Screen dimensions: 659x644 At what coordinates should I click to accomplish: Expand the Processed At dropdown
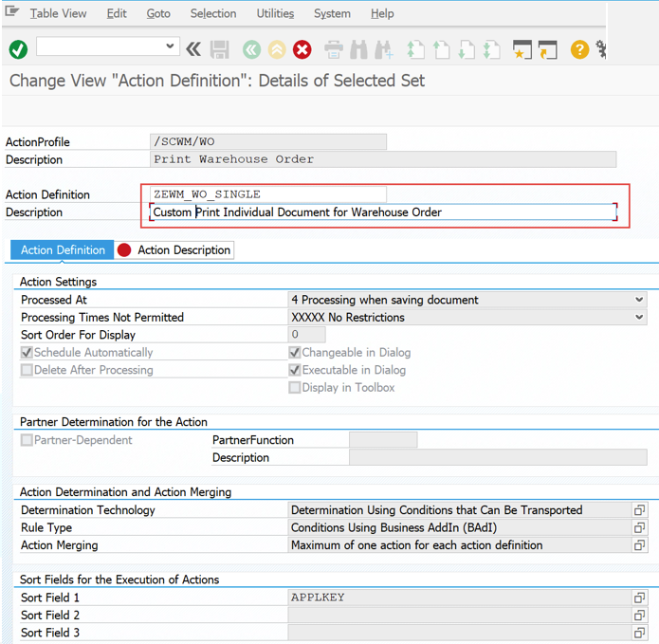point(639,300)
